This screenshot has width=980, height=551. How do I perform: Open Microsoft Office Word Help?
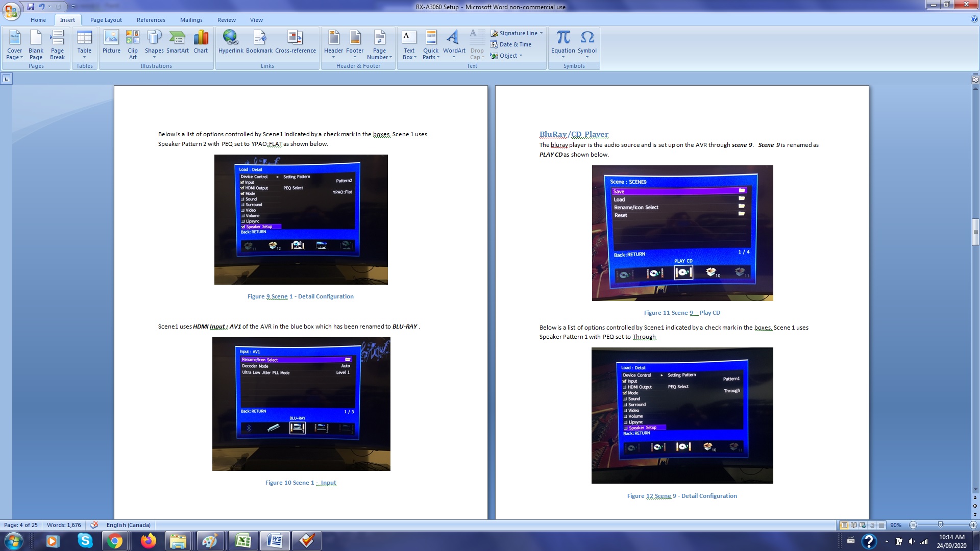tap(974, 19)
